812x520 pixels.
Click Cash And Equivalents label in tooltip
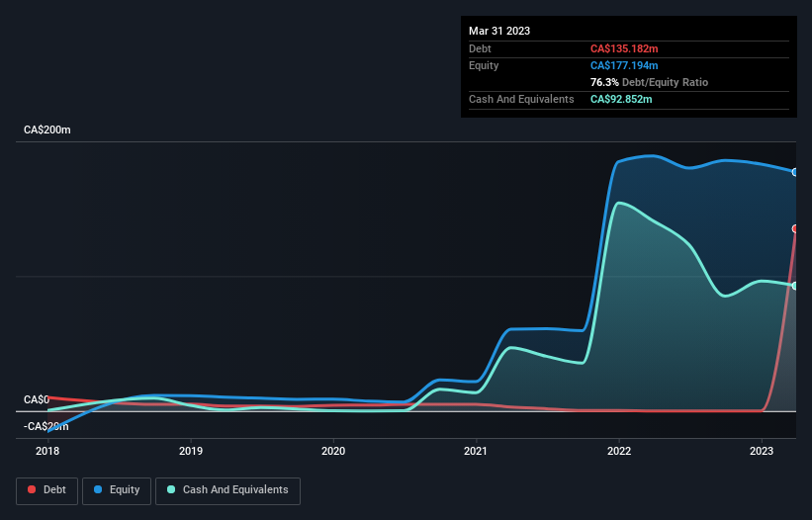[521, 99]
